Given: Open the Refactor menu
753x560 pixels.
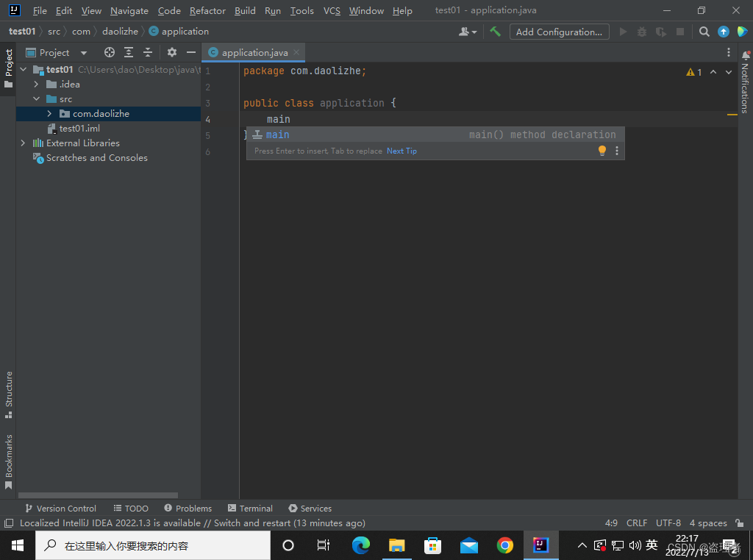Looking at the screenshot, I should (x=207, y=10).
